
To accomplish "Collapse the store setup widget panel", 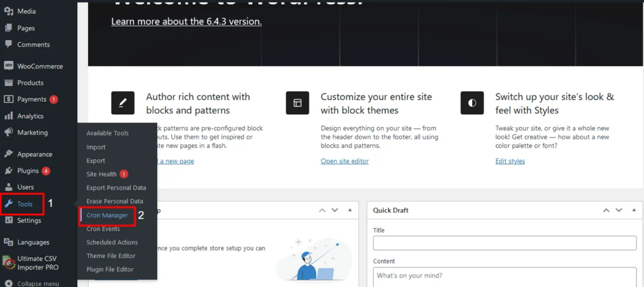I will (350, 210).
